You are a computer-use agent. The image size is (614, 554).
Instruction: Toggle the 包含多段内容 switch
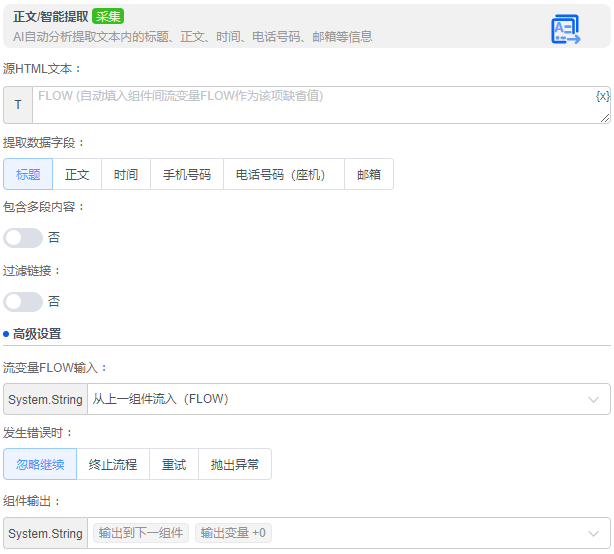click(x=23, y=238)
